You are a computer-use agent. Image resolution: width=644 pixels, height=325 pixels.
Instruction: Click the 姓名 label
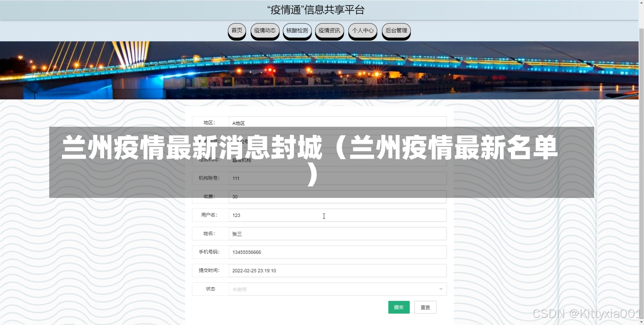(209, 234)
